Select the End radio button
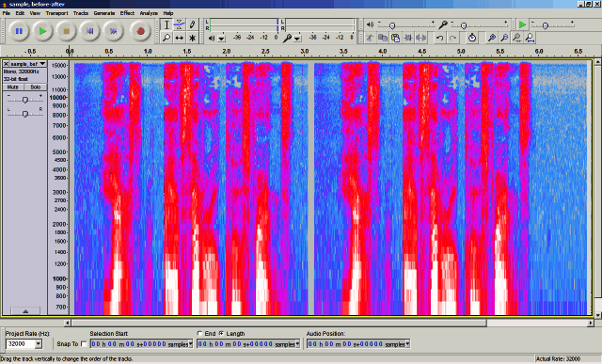This screenshot has height=364, width=602. [199, 333]
